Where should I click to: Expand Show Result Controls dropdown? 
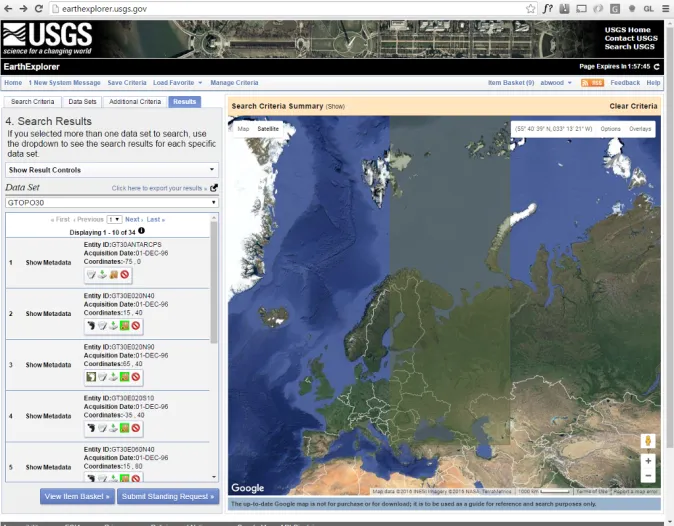111,170
